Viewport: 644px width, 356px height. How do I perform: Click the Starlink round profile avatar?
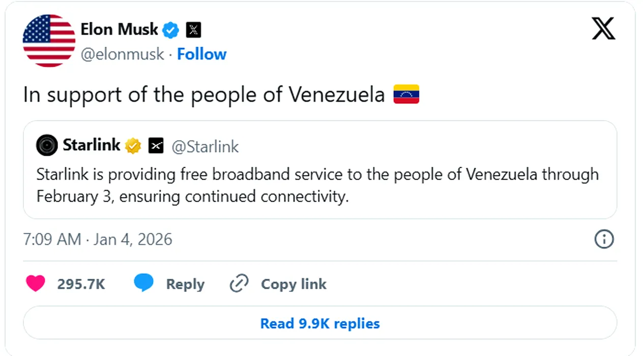(x=47, y=146)
